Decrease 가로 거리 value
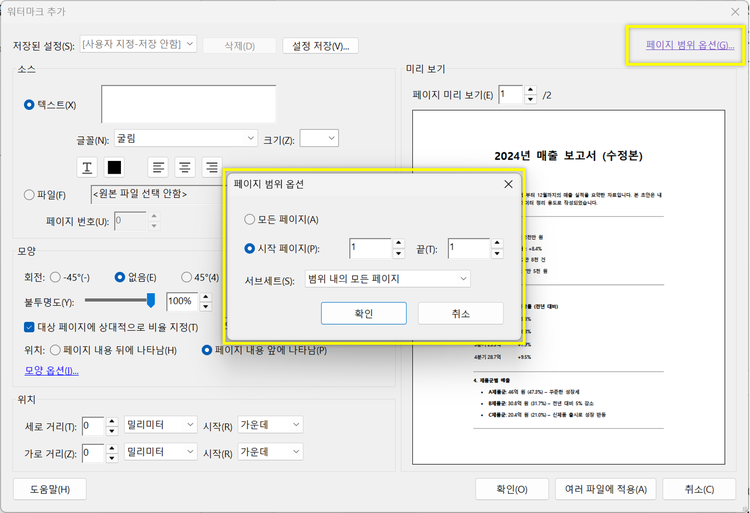 [x=111, y=458]
